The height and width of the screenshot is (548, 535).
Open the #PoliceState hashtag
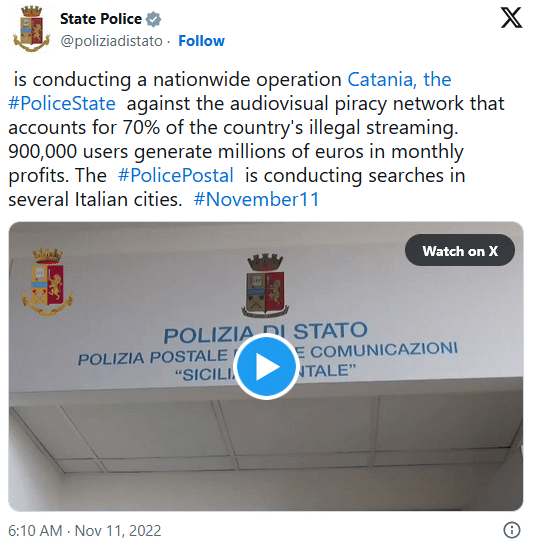[62, 104]
